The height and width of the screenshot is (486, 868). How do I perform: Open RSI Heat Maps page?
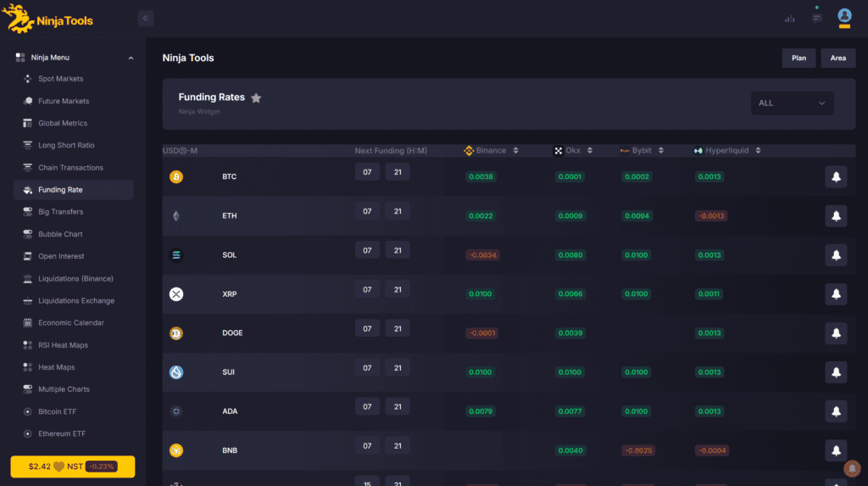[63, 344]
